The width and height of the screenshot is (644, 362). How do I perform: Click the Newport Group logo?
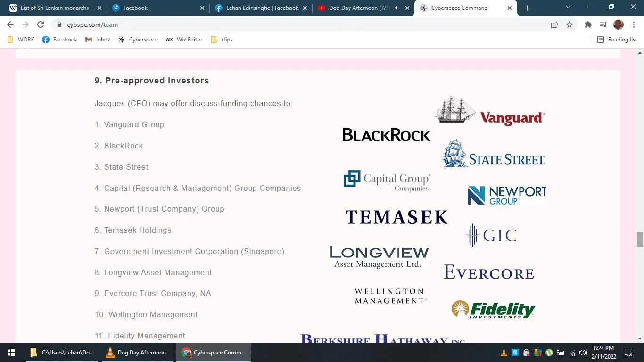507,195
